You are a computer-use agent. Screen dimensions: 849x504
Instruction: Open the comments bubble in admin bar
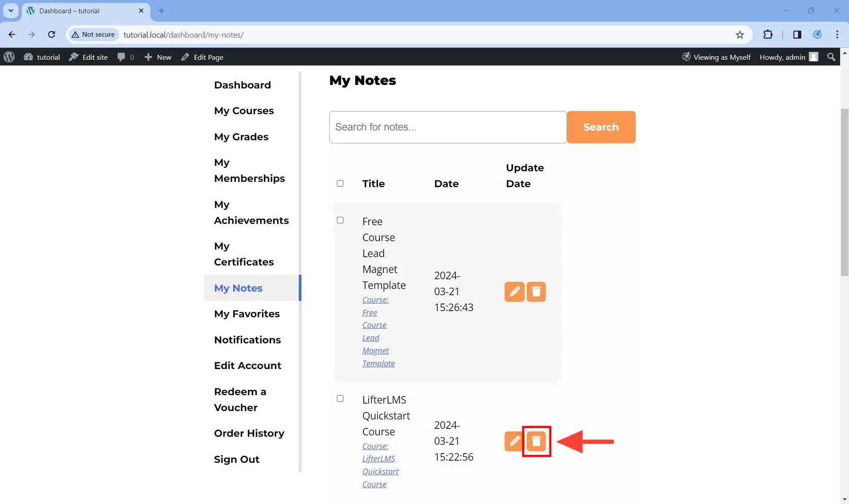126,57
